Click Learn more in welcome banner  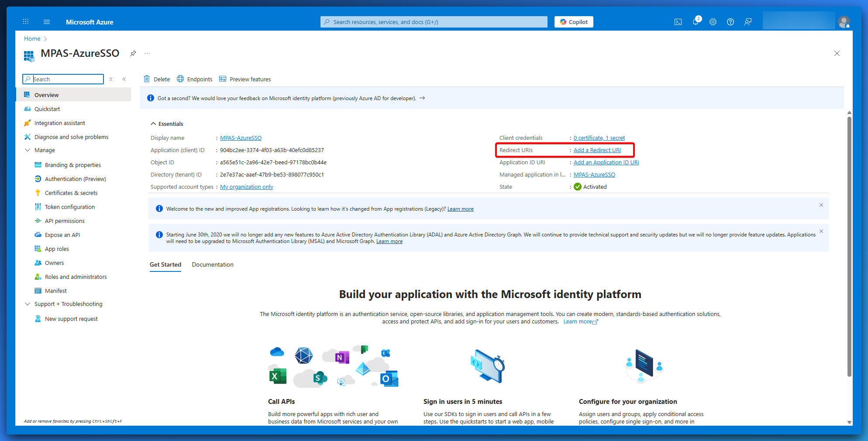point(461,209)
